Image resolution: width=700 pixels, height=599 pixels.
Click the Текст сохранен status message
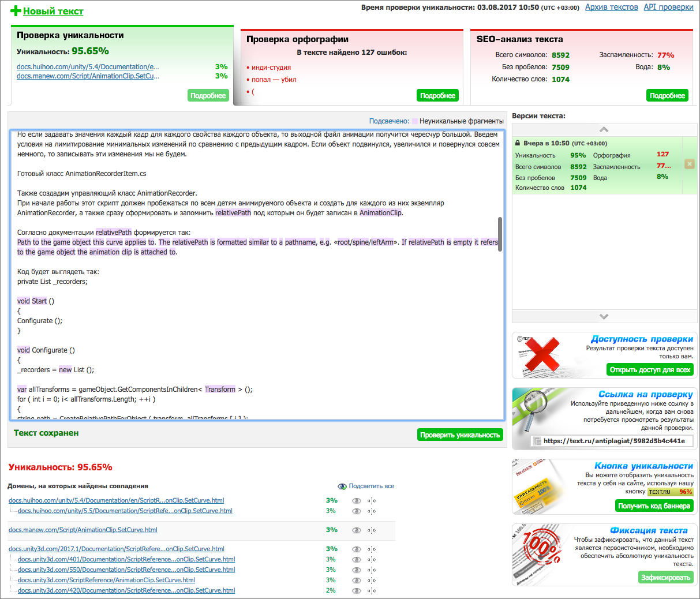(x=46, y=433)
